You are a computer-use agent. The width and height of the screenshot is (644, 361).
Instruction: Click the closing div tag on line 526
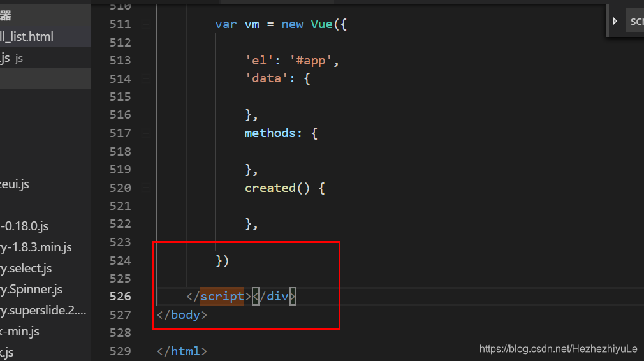(x=274, y=297)
